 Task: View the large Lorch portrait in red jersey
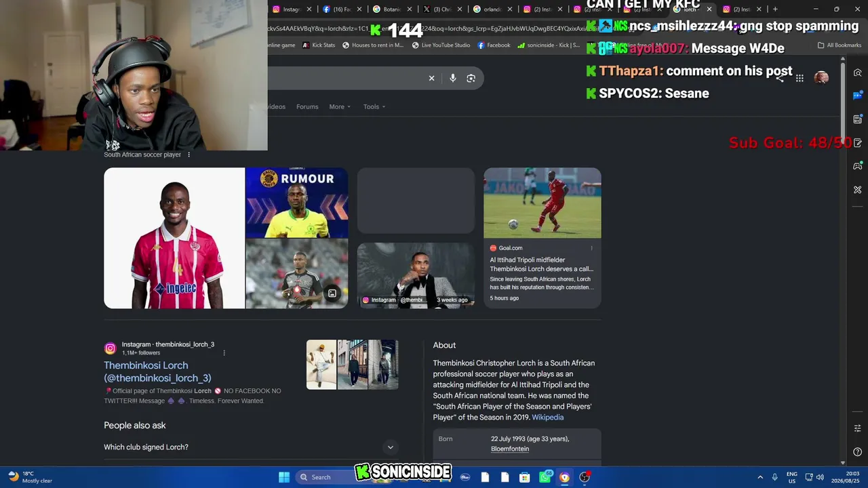174,238
